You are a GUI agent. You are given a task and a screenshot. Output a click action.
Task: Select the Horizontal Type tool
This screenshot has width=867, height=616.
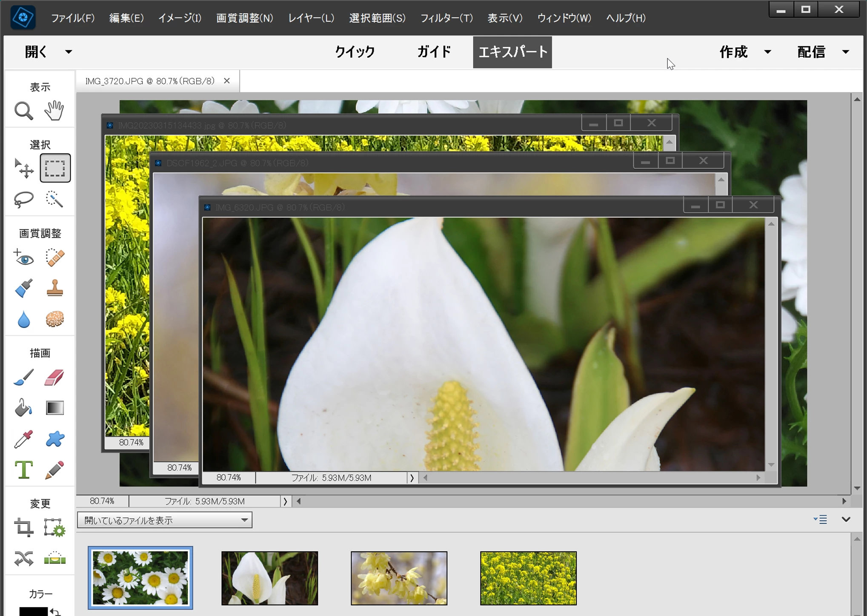23,470
